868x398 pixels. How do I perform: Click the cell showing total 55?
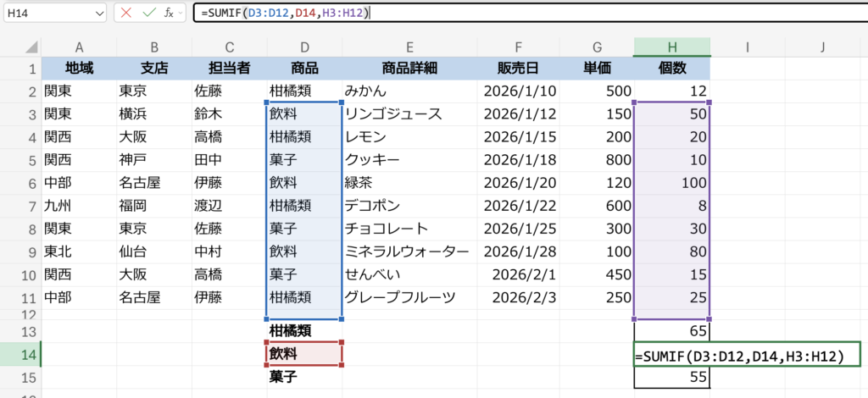pyautogui.click(x=671, y=377)
